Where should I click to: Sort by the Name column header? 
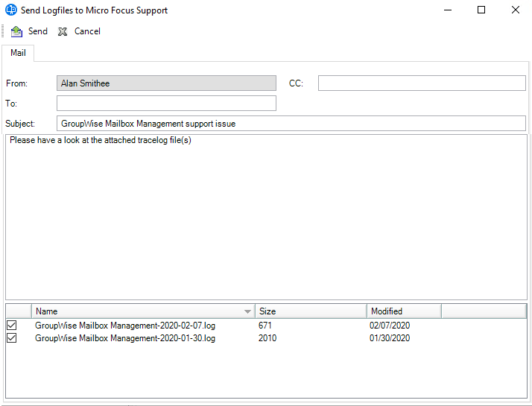pyautogui.click(x=143, y=311)
